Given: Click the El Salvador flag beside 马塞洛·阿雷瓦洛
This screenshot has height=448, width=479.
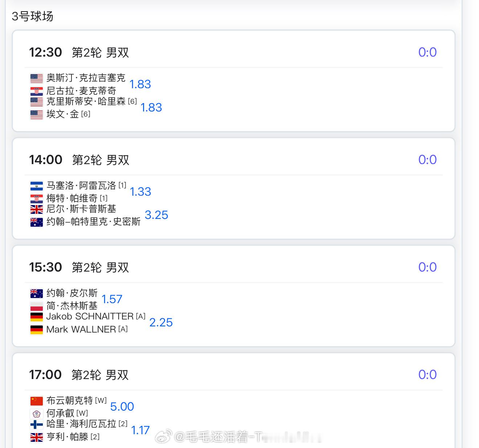Looking at the screenshot, I should point(36,186).
